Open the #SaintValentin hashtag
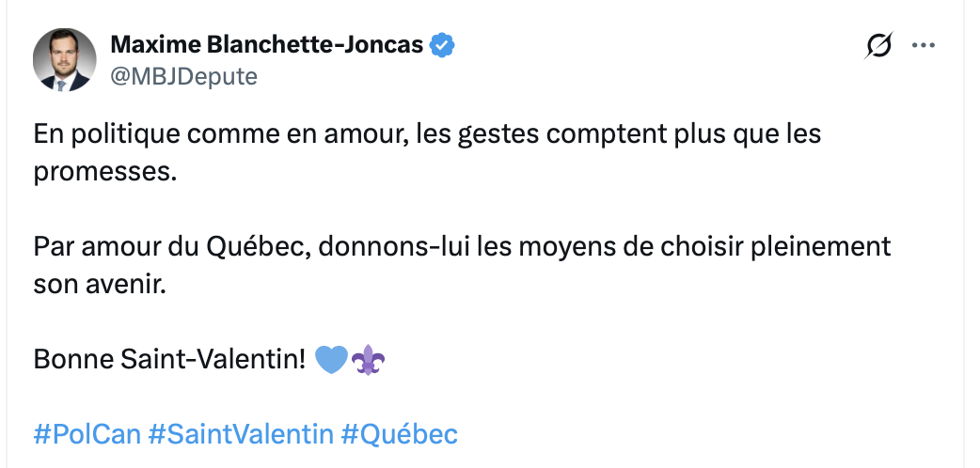Screen dimensions: 980x468 (x=241, y=434)
